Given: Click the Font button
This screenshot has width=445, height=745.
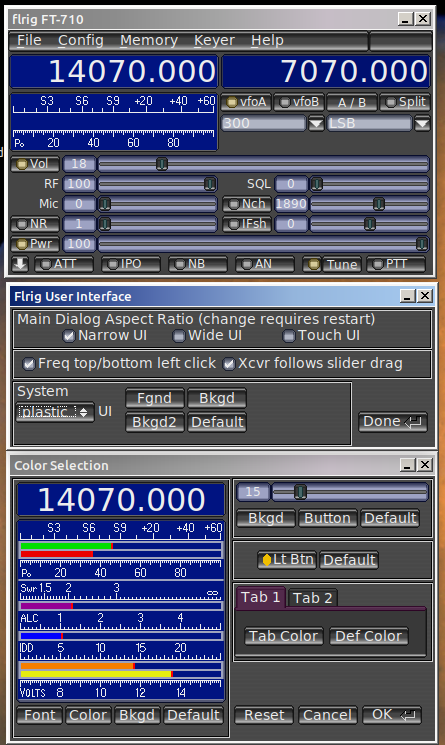Looking at the screenshot, I should (39, 715).
